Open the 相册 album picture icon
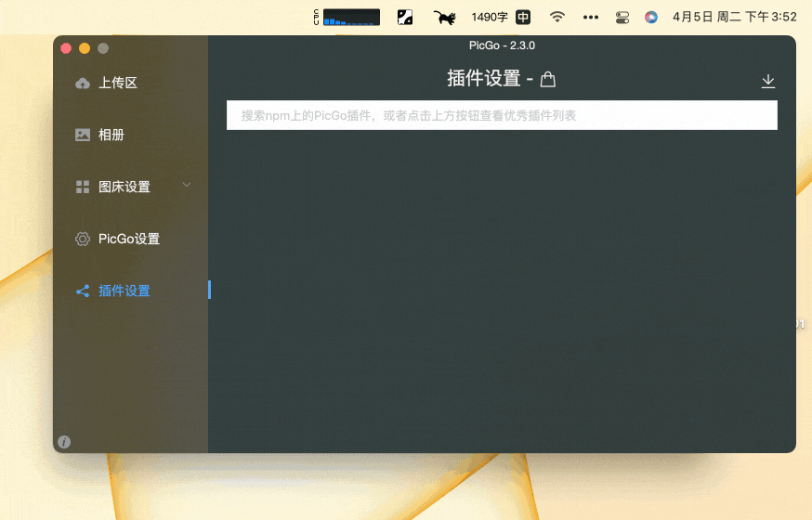 click(83, 136)
